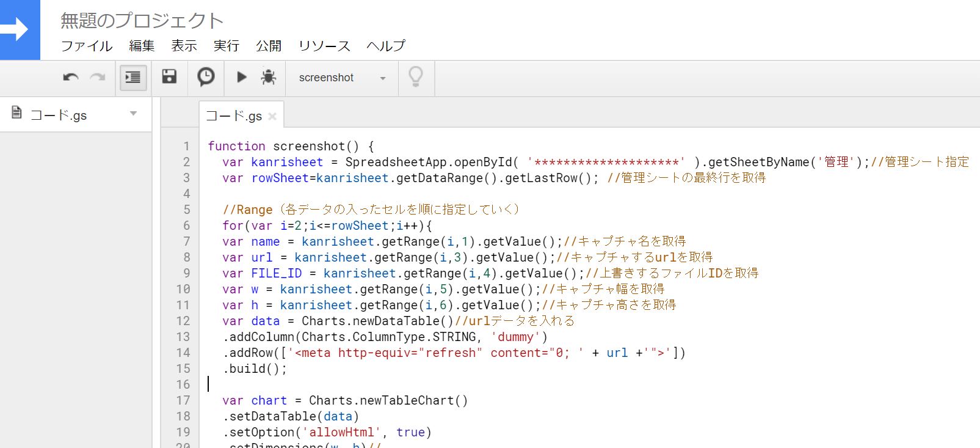The height and width of the screenshot is (448, 980).
Task: Undo the last edit
Action: (71, 78)
